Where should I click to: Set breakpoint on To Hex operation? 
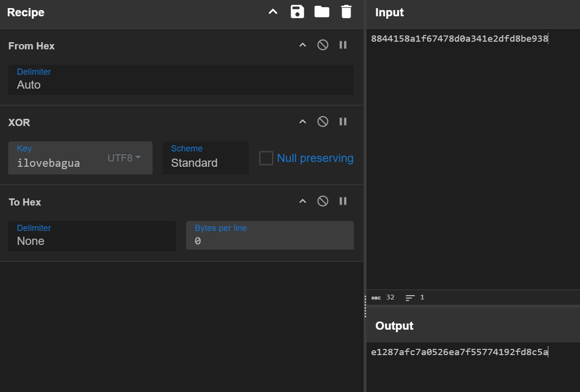tap(343, 201)
